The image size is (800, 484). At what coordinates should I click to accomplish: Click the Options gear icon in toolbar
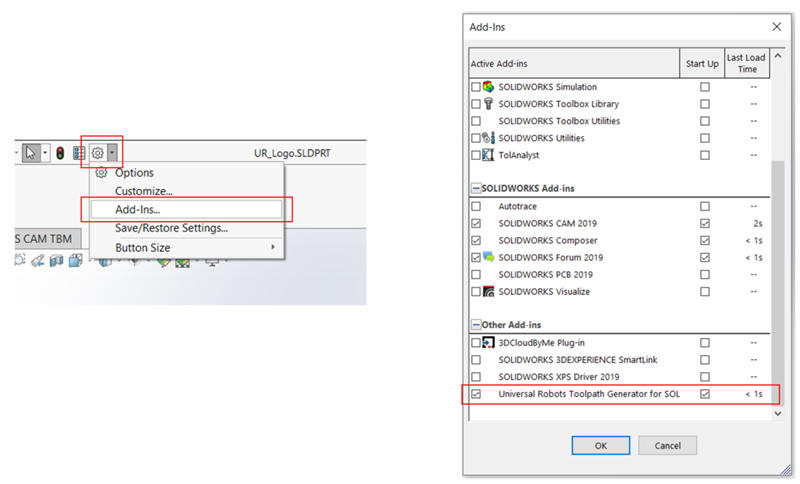pyautogui.click(x=98, y=152)
